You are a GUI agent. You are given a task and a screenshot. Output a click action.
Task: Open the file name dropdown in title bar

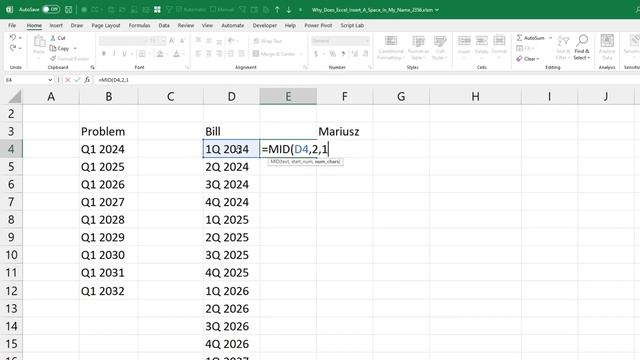[x=437, y=10]
